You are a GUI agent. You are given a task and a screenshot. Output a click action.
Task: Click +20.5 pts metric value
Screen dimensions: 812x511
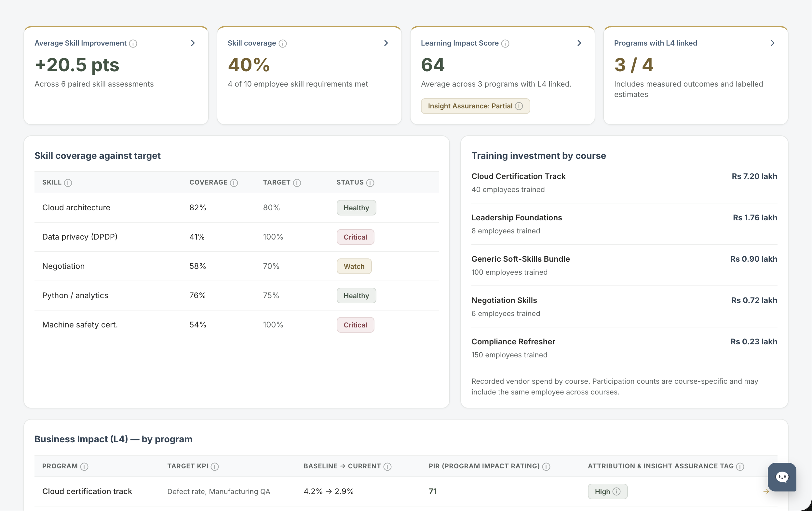coord(77,65)
